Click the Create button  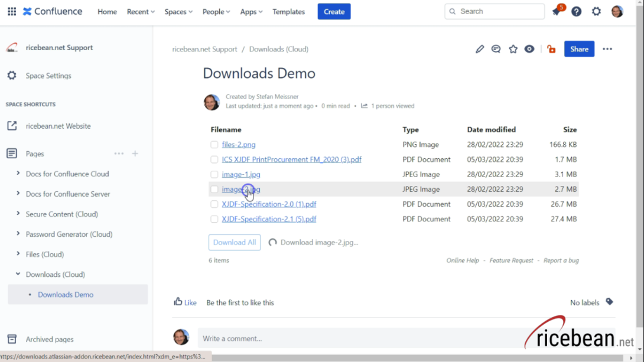point(334,11)
